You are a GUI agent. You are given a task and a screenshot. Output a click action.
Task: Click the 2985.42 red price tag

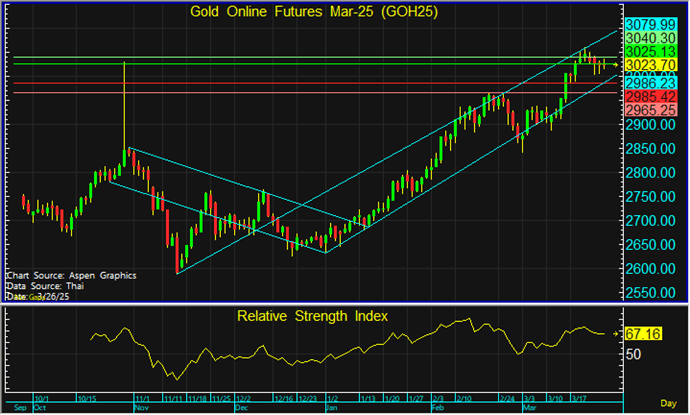pyautogui.click(x=651, y=97)
